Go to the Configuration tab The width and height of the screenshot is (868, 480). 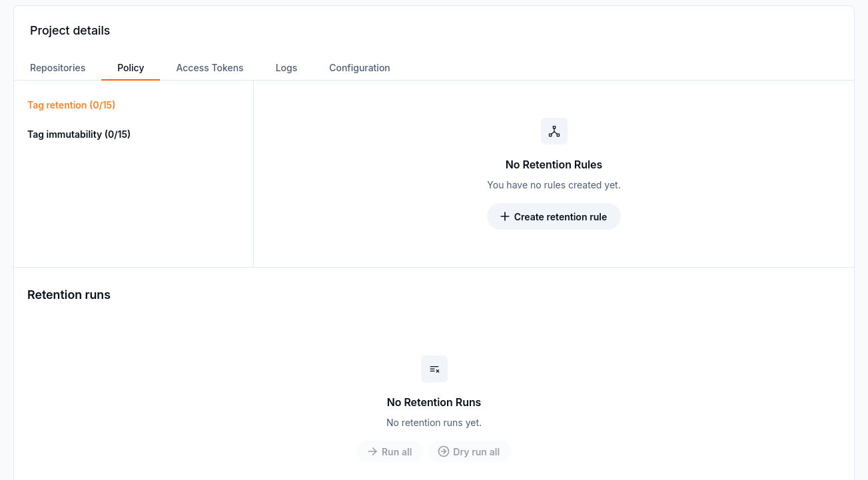[360, 68]
